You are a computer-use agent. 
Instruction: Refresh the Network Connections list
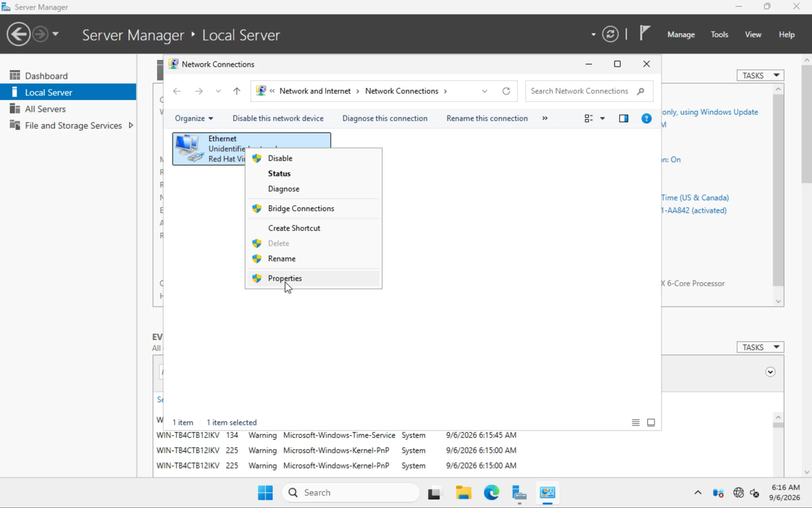(506, 91)
